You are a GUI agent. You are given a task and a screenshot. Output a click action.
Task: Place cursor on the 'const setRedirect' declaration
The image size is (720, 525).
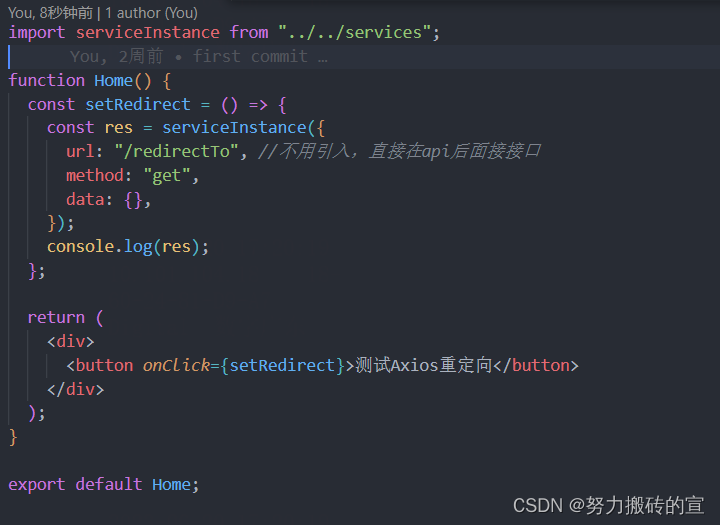[x=137, y=104]
